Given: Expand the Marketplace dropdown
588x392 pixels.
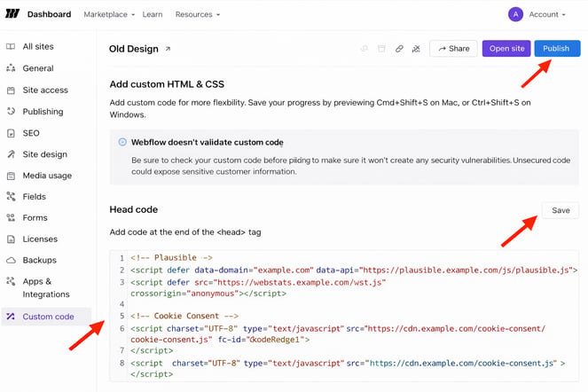Looking at the screenshot, I should coord(109,14).
